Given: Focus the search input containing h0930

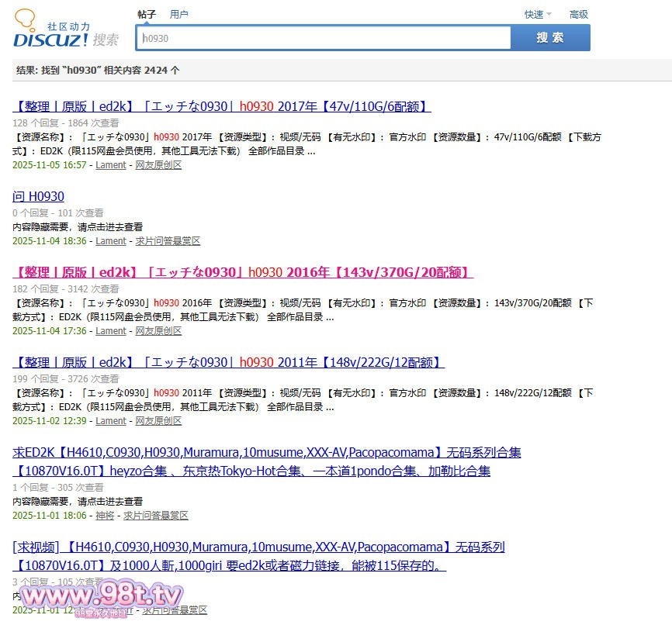Looking at the screenshot, I should pyautogui.click(x=324, y=38).
